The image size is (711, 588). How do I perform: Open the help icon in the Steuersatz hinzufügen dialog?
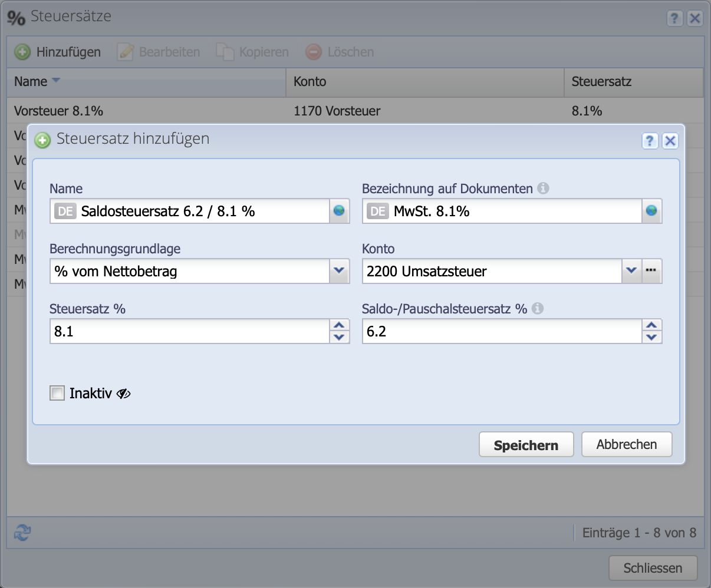tap(650, 141)
